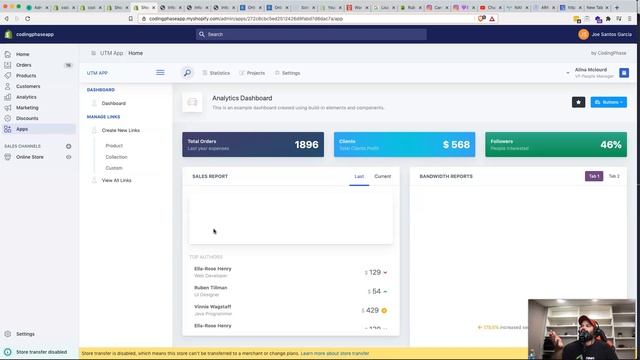Click the bookmark icon left of the address bar

point(130,19)
